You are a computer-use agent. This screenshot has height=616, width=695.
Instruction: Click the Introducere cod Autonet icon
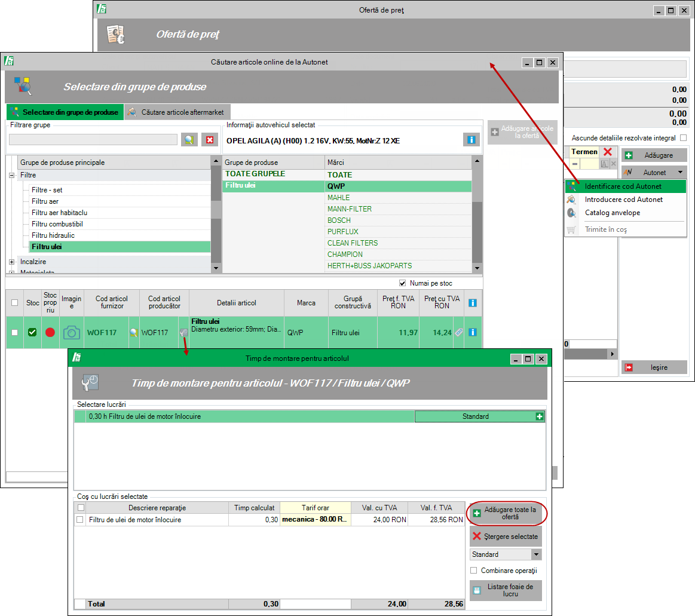tap(572, 200)
